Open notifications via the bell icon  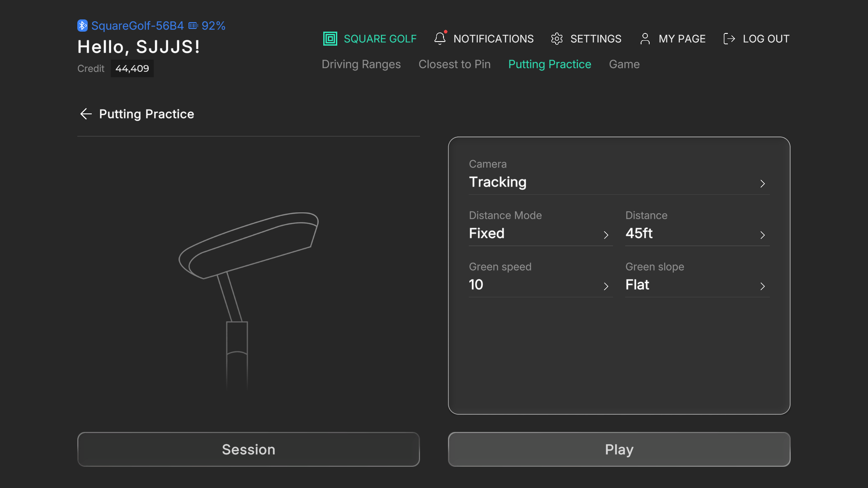tap(440, 38)
